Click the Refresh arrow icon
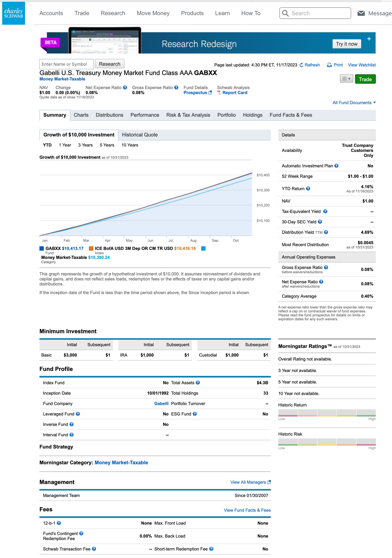 point(301,65)
